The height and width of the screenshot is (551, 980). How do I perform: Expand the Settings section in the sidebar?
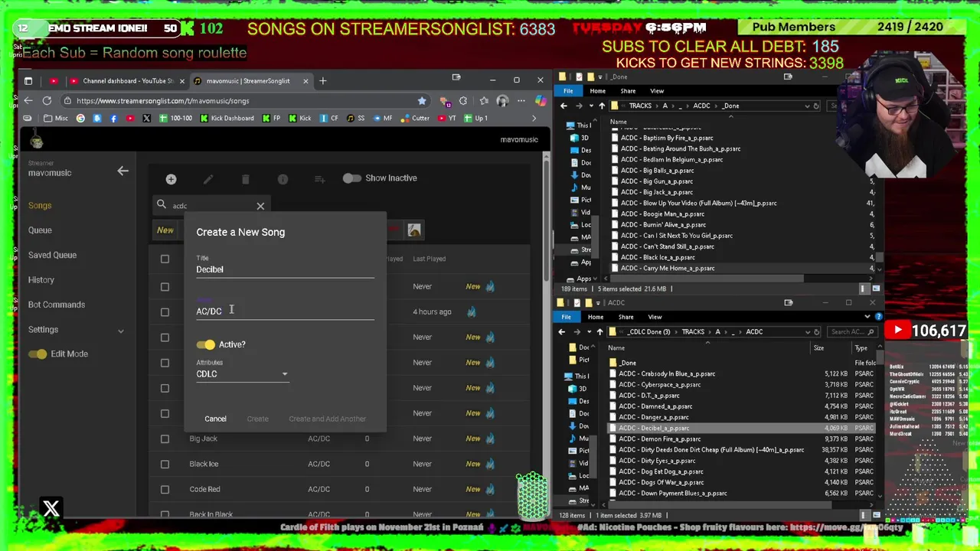[x=120, y=330]
